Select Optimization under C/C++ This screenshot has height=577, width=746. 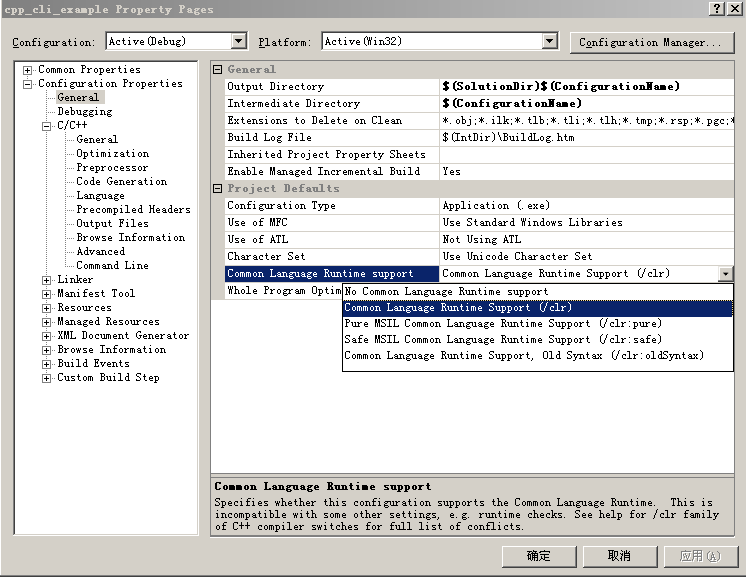112,154
